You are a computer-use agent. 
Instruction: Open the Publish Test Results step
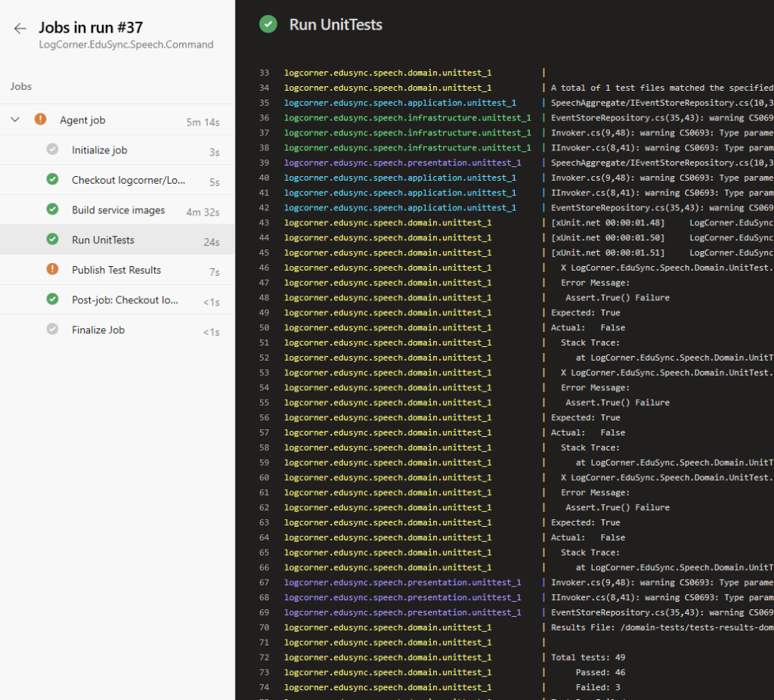(x=117, y=269)
